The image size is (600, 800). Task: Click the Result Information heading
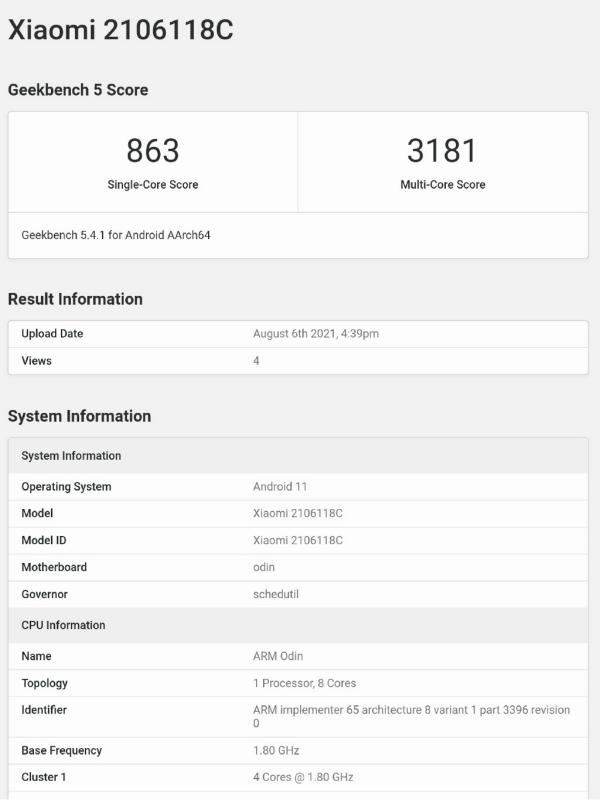tap(75, 299)
